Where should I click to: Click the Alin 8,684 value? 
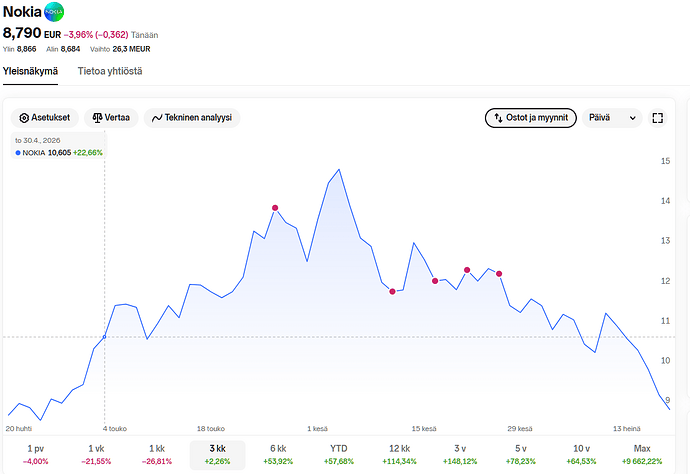click(63, 49)
